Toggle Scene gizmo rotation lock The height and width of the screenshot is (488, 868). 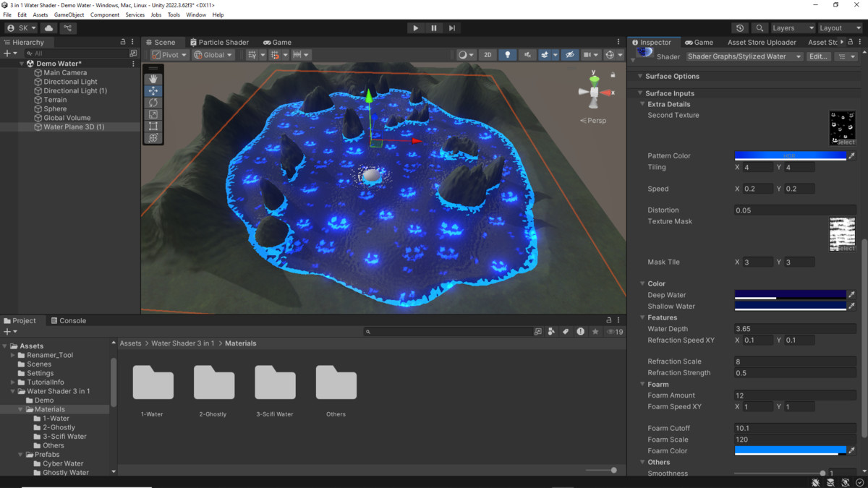tap(613, 74)
